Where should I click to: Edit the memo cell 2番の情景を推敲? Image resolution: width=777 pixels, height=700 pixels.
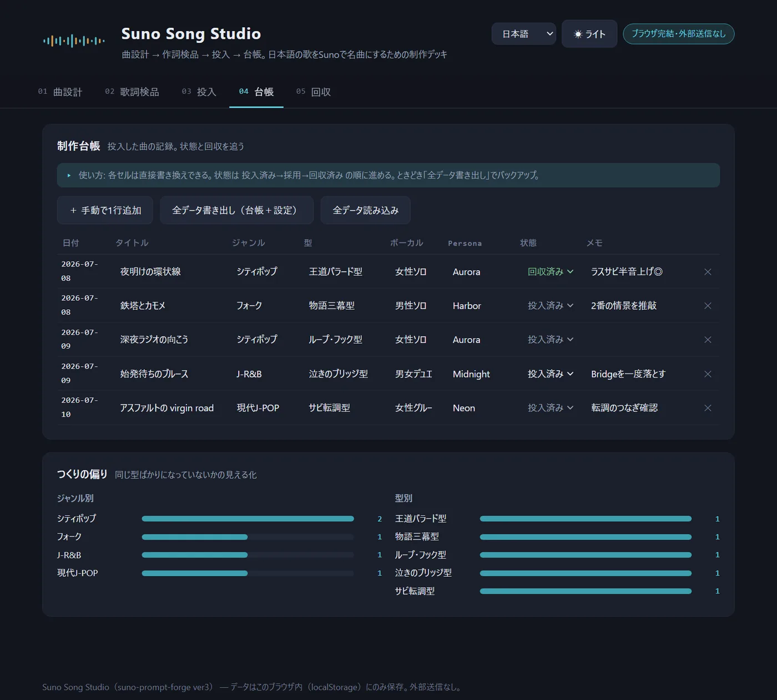[x=639, y=305]
